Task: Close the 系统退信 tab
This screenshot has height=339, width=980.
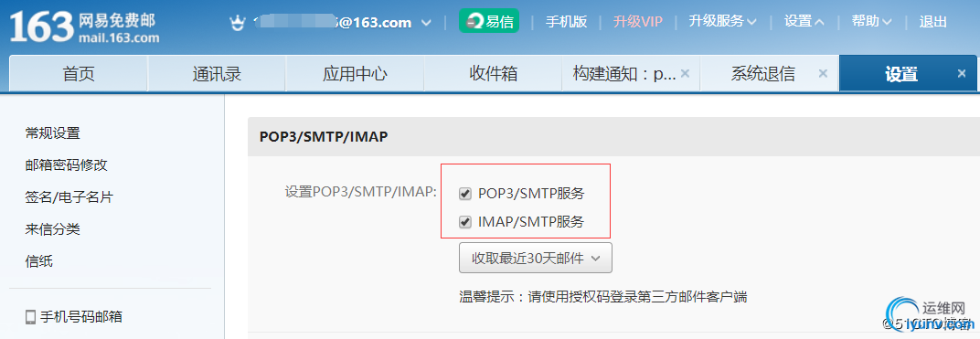Action: tap(823, 74)
